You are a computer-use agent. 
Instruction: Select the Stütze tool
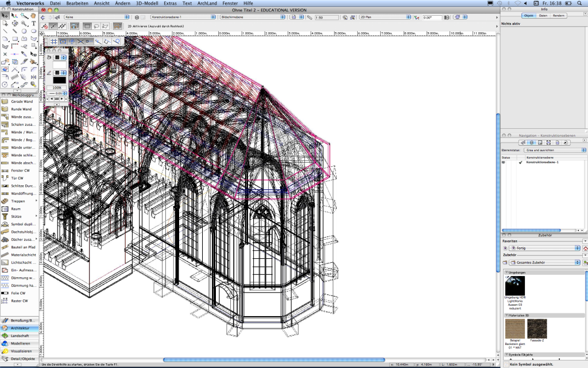(x=19, y=216)
